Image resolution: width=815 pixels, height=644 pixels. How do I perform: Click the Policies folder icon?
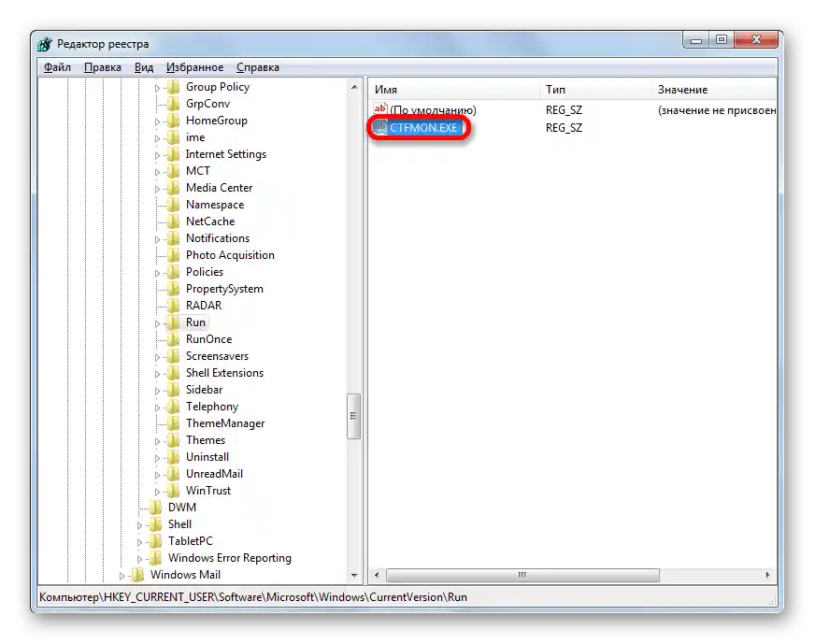[174, 272]
